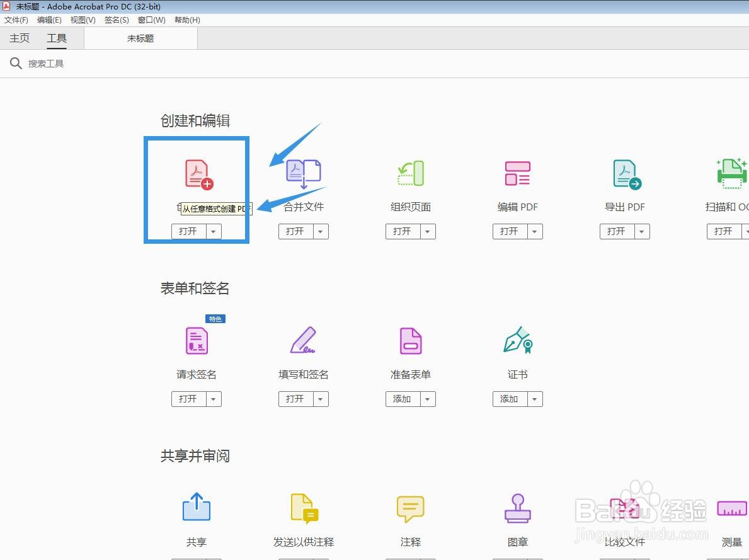The height and width of the screenshot is (560, 749).
Task: Click 打开 button under 填写和签名
Action: [295, 399]
